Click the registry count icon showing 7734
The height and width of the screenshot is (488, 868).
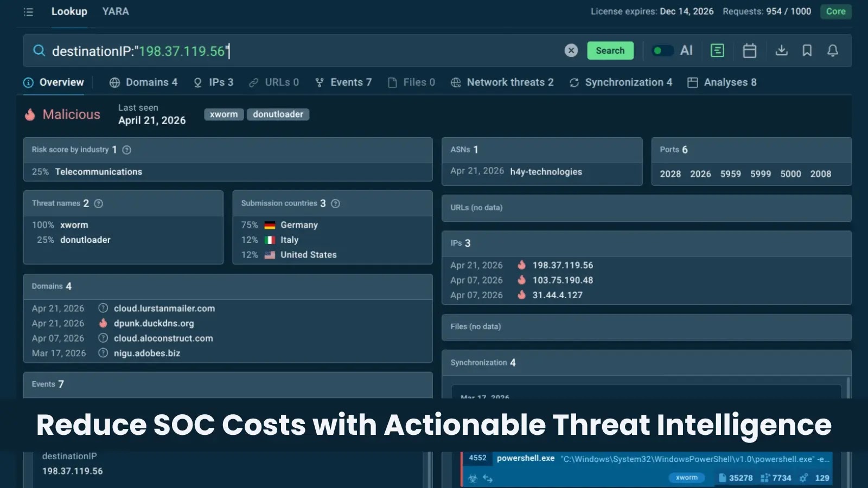(765, 478)
